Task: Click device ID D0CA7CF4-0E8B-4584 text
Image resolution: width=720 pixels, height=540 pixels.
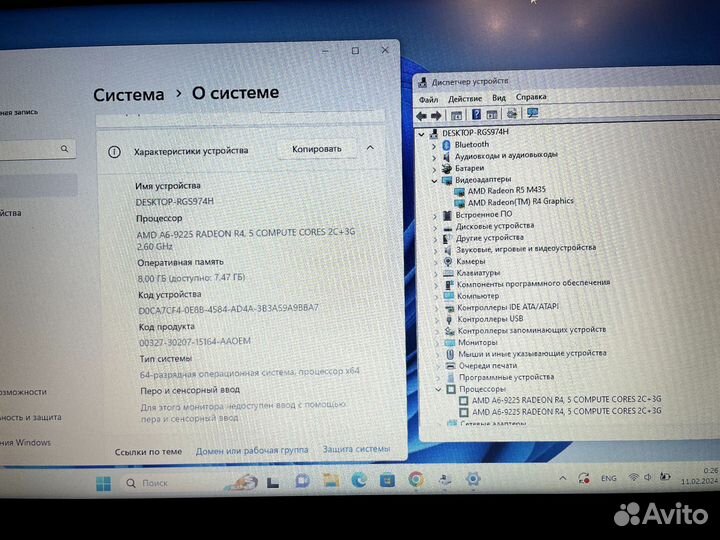Action: (x=228, y=309)
